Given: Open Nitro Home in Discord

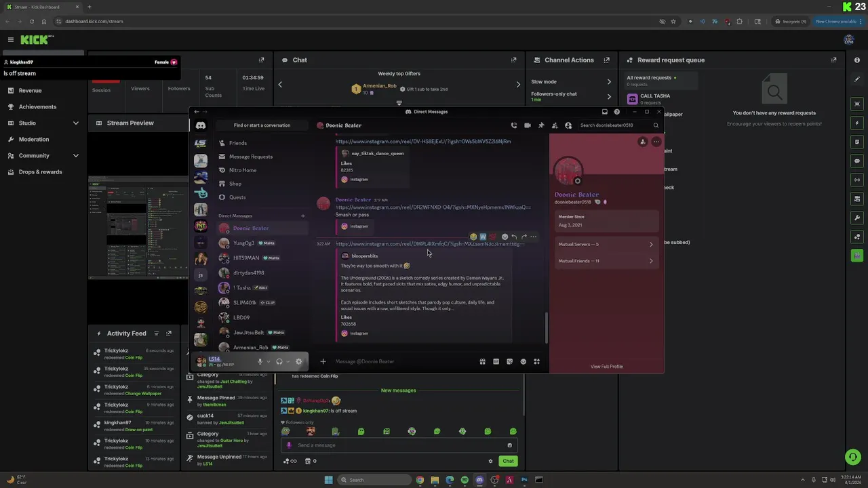Looking at the screenshot, I should pos(262,170).
